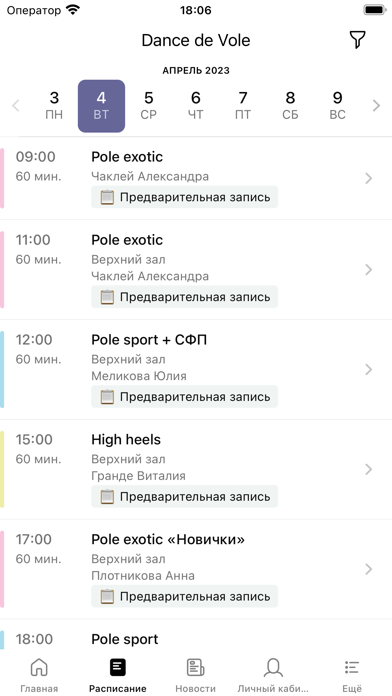Tap Предварительная запись for Pole exotic «Новички»

click(185, 596)
